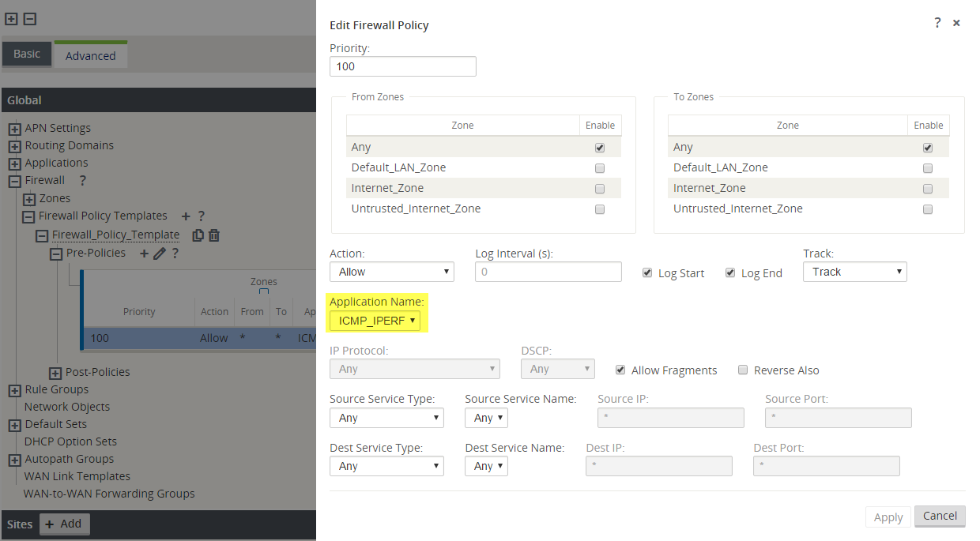Open DHCP Option Sets item
The width and height of the screenshot is (980, 541).
[70, 441]
